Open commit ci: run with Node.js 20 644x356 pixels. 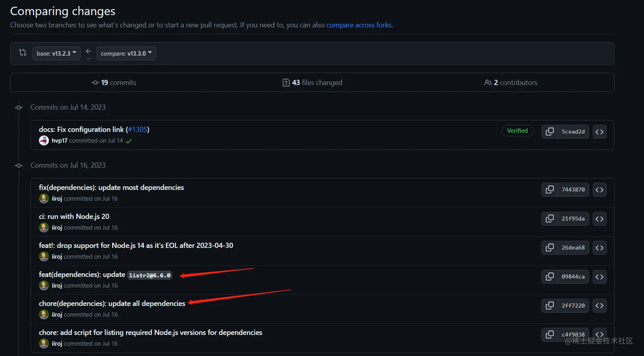(74, 216)
